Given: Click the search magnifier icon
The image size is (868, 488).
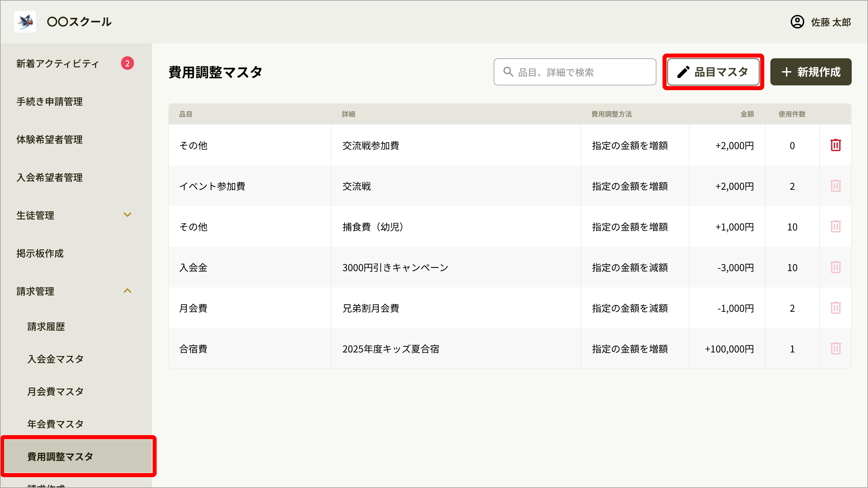Looking at the screenshot, I should point(508,72).
